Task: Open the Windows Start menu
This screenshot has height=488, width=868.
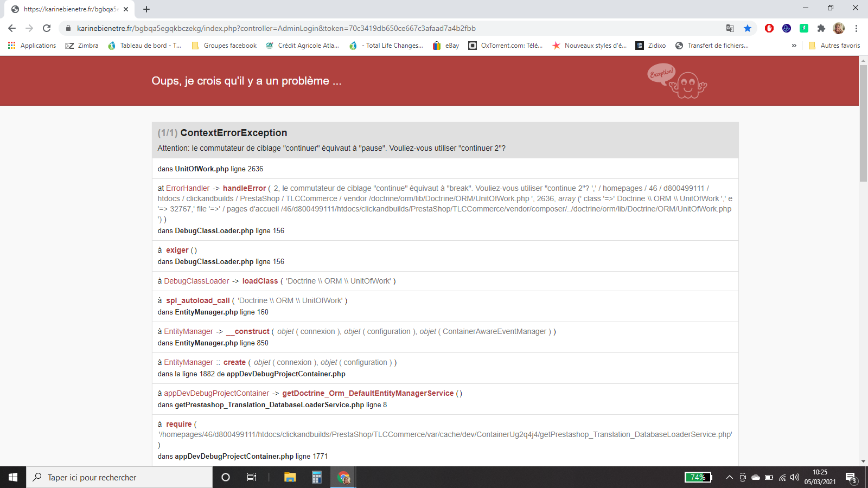Action: [13, 477]
